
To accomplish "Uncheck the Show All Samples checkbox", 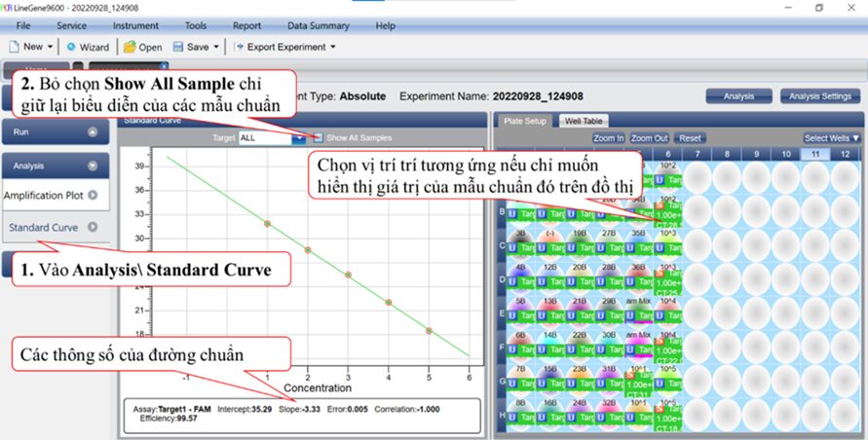I will coord(319,138).
